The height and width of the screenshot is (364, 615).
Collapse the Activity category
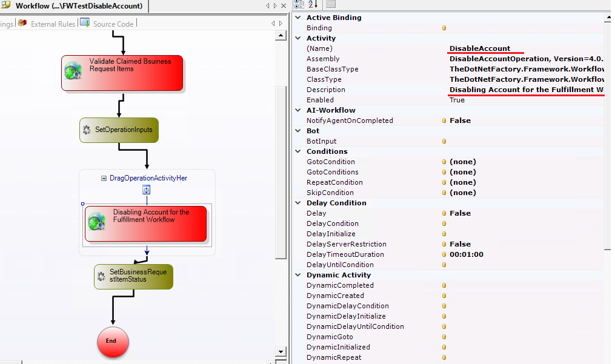298,38
